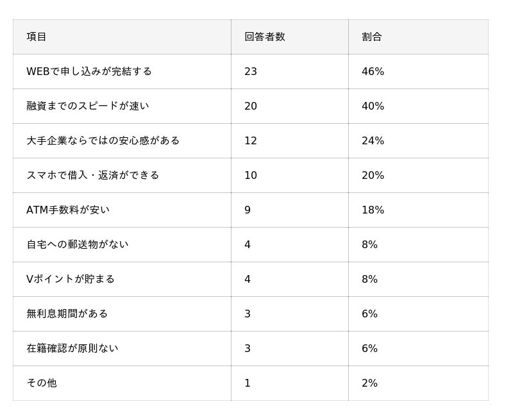Click the 18% percentage cell
The width and height of the screenshot is (513, 420).
[373, 210]
